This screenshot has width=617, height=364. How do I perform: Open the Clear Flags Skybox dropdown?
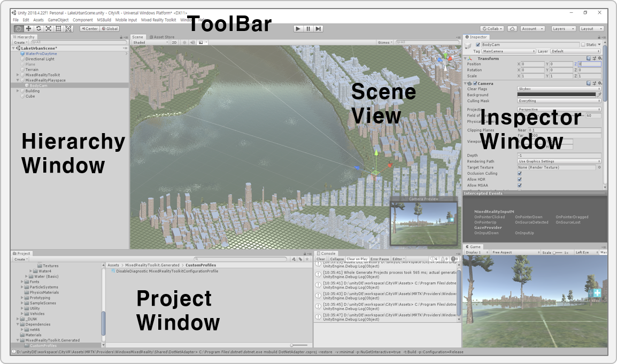click(x=559, y=89)
